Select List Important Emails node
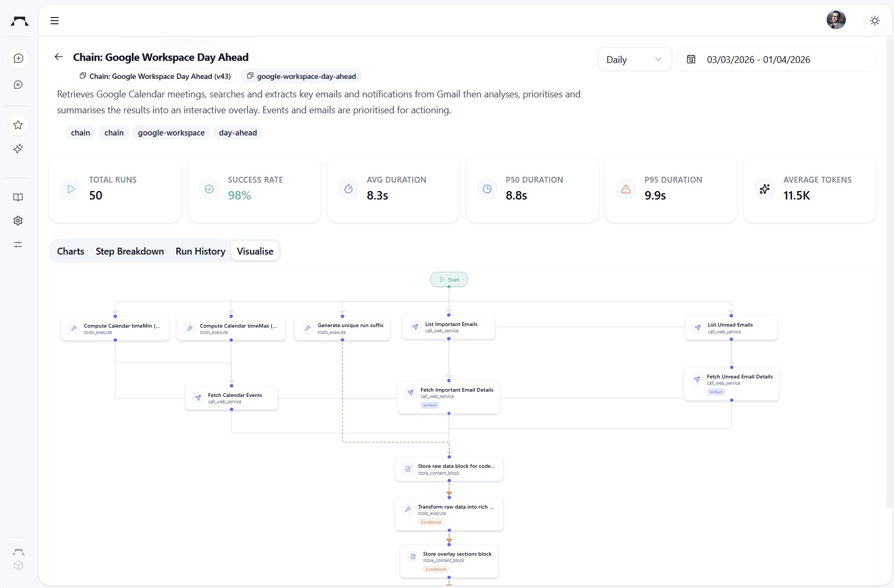Image resolution: width=894 pixels, height=588 pixels. (449, 327)
